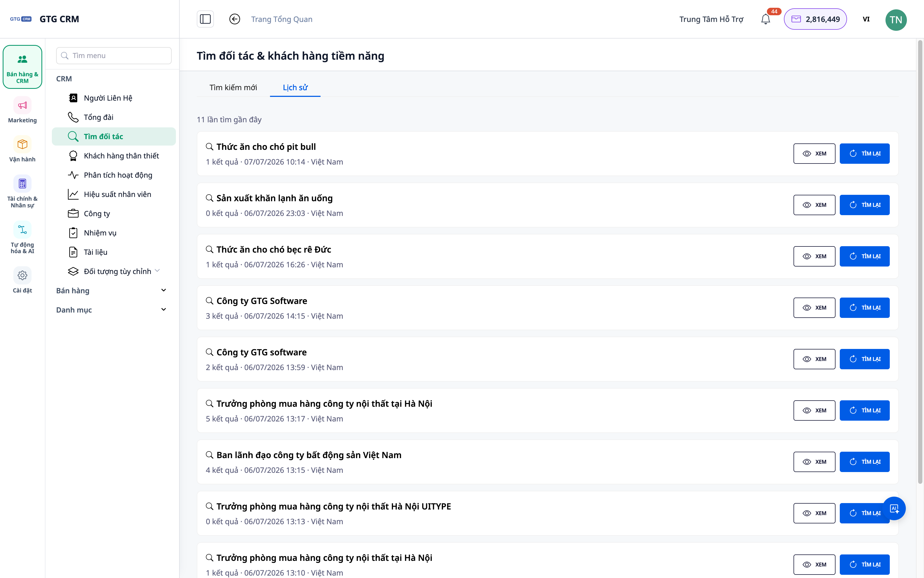Open Cài đặt settings module
Screen dimensions: 924x578
(22, 280)
